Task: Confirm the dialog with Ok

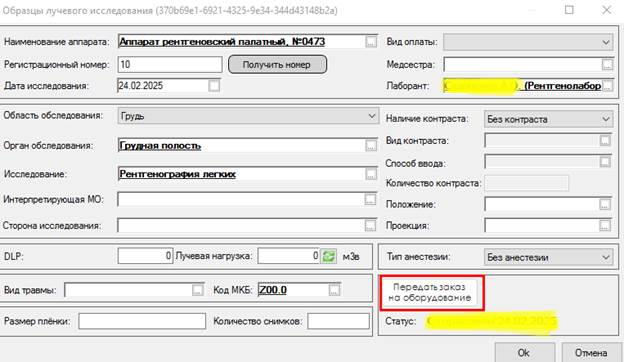Action: coord(525,352)
